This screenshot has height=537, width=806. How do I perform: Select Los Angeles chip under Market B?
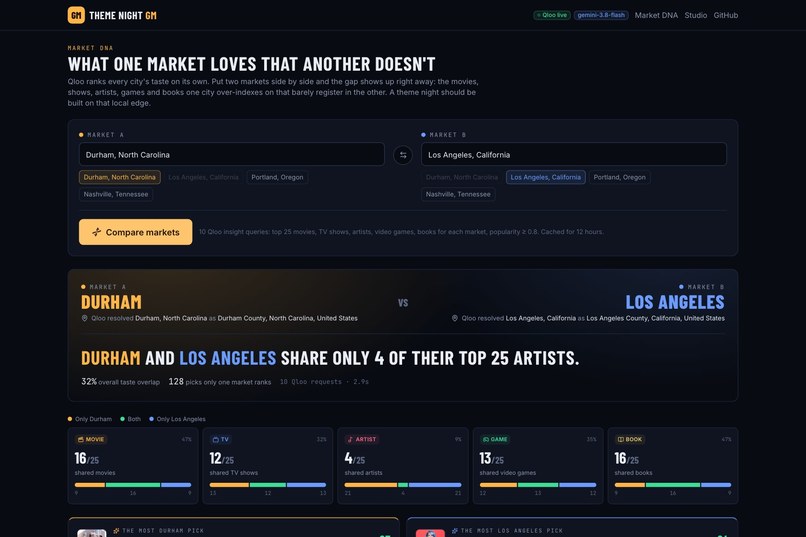coord(545,177)
